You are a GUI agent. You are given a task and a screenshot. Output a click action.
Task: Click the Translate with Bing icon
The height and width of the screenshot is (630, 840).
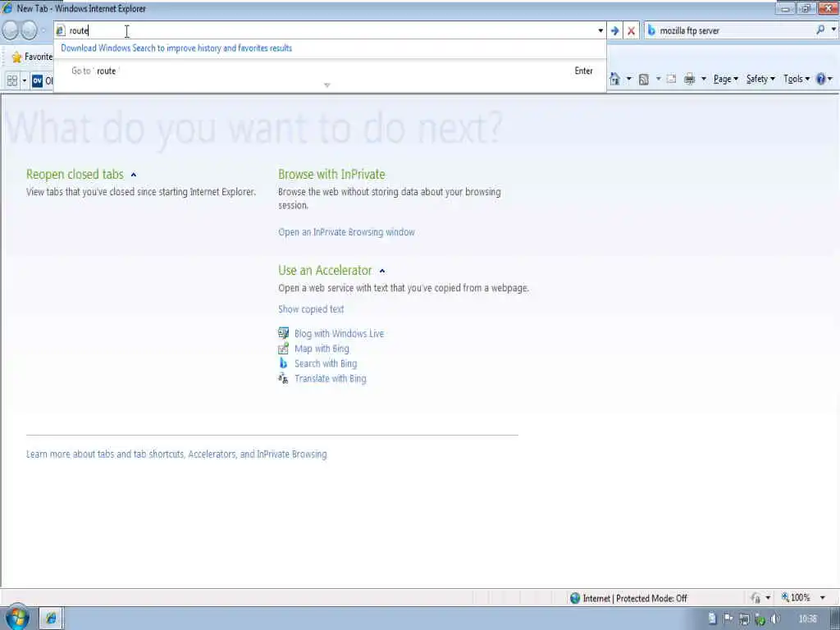pos(283,379)
